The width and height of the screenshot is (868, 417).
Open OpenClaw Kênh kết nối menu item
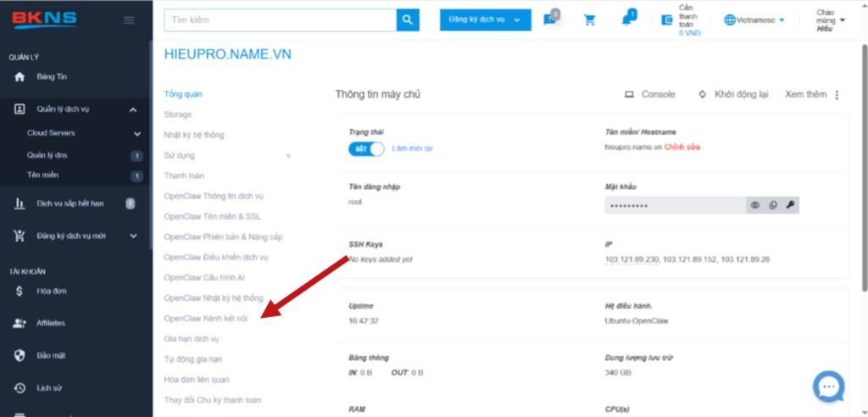tap(205, 318)
